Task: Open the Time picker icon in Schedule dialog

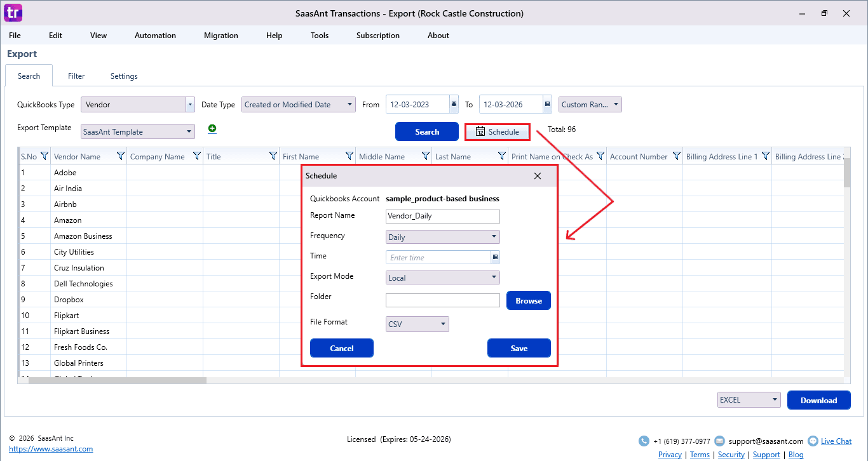Action: (495, 257)
